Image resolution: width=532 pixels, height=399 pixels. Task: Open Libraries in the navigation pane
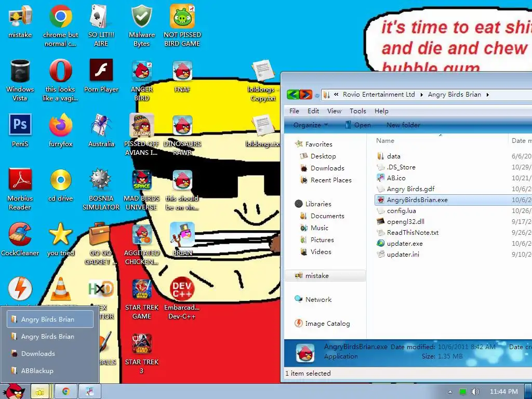(313, 204)
